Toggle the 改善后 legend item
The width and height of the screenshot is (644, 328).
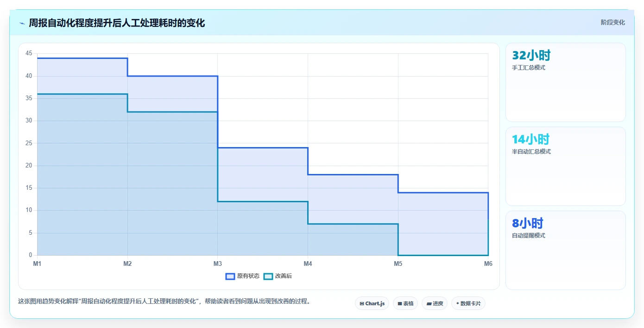pyautogui.click(x=278, y=276)
